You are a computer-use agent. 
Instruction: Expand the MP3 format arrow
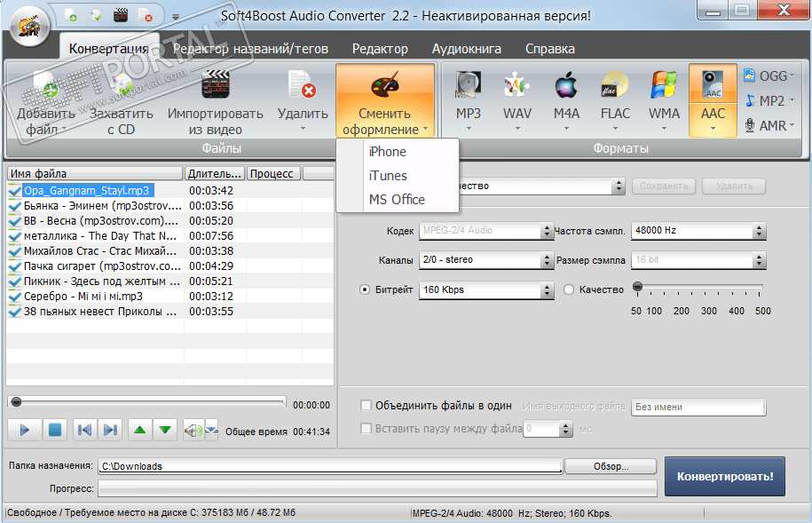[x=469, y=129]
